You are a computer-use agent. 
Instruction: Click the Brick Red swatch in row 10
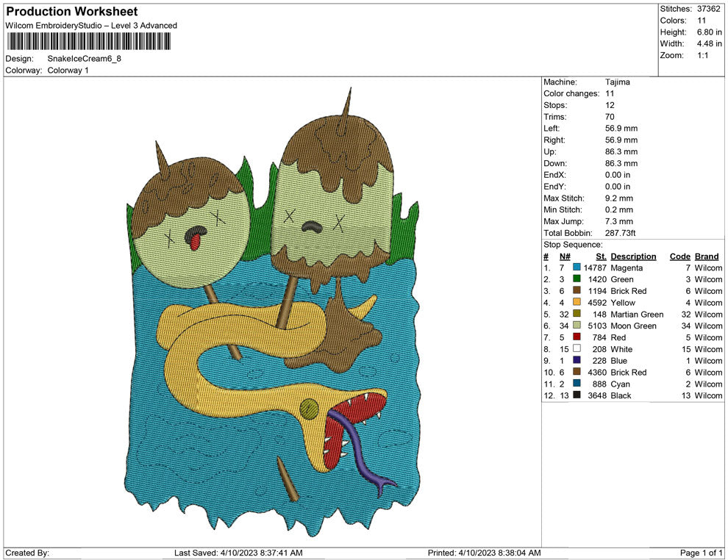pos(577,372)
